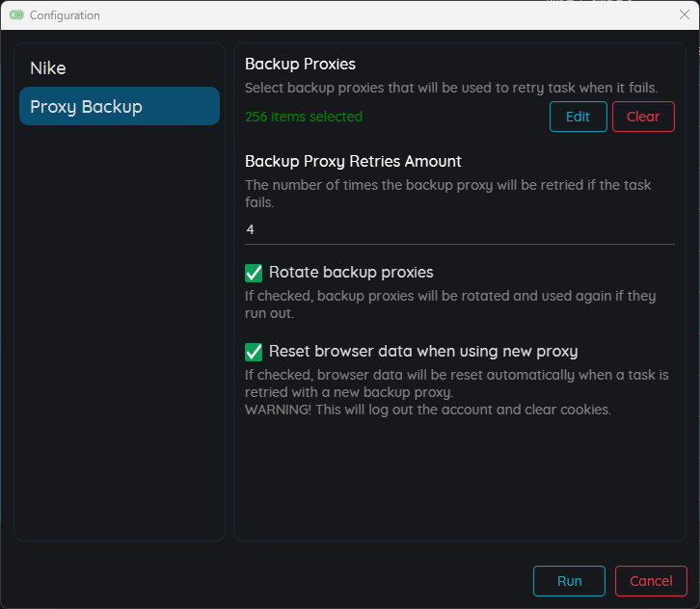This screenshot has height=609, width=700.
Task: Cancel the configuration dialog
Action: tap(651, 581)
